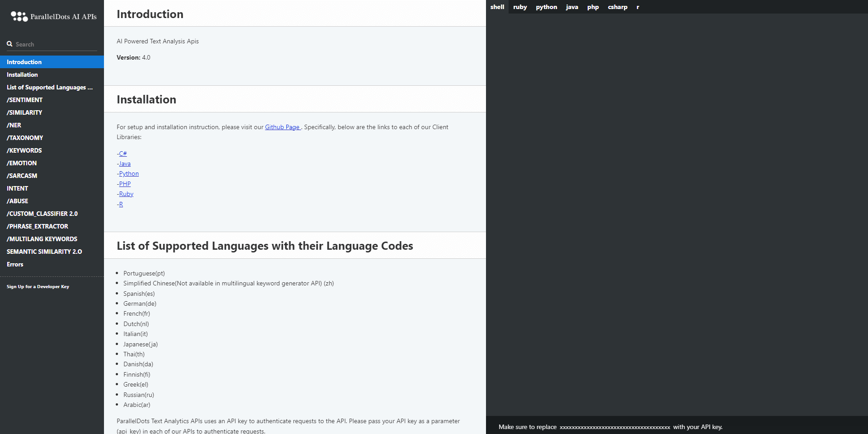The height and width of the screenshot is (434, 868).
Task: Click Sign Up for a Developer Key
Action: (38, 287)
